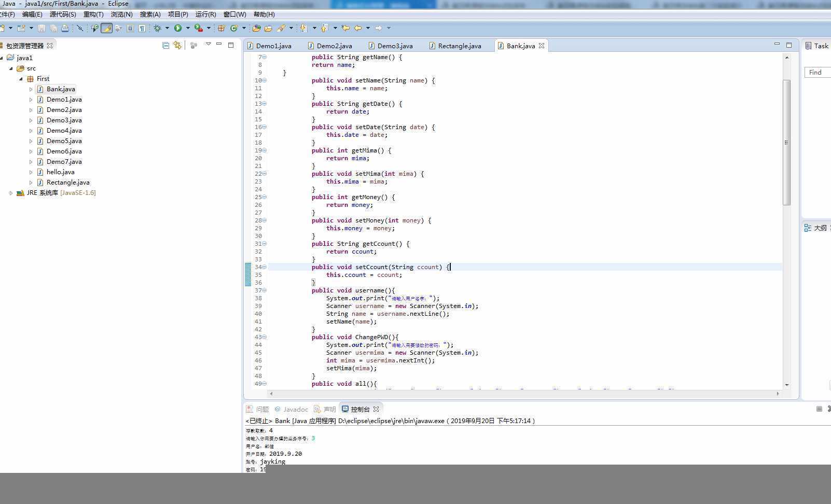This screenshot has width=831, height=504.
Task: Click Next Annotation toolbar icon
Action: (303, 28)
